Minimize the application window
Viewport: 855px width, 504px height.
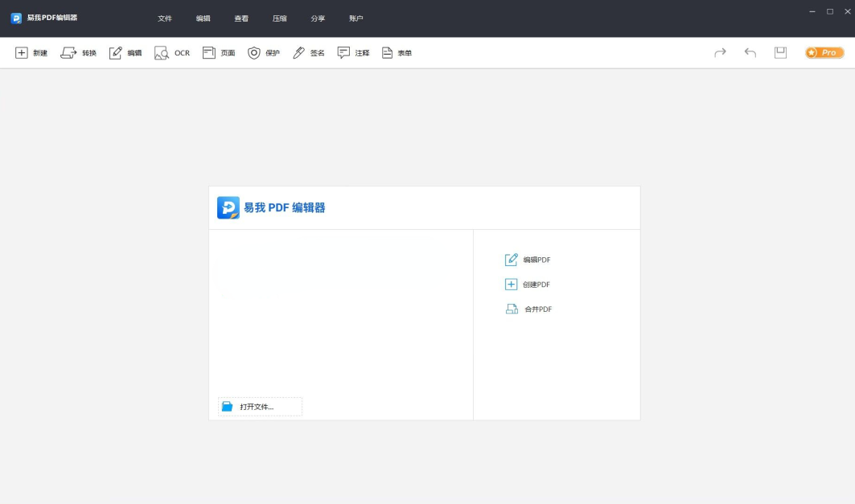tap(812, 11)
